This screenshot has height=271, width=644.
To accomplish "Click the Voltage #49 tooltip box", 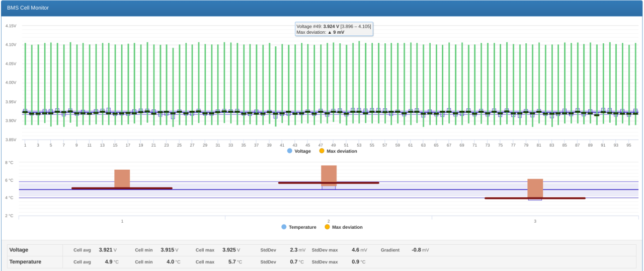I will coord(334,29).
